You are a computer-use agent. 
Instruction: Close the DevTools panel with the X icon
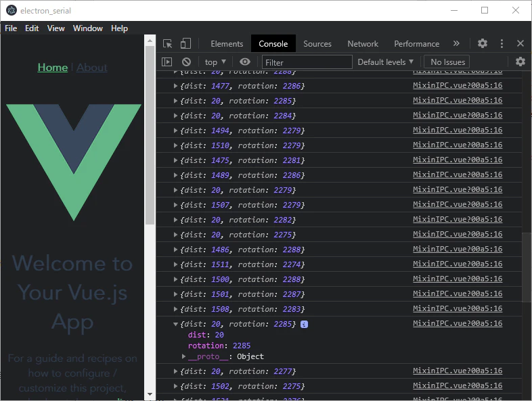coord(520,43)
